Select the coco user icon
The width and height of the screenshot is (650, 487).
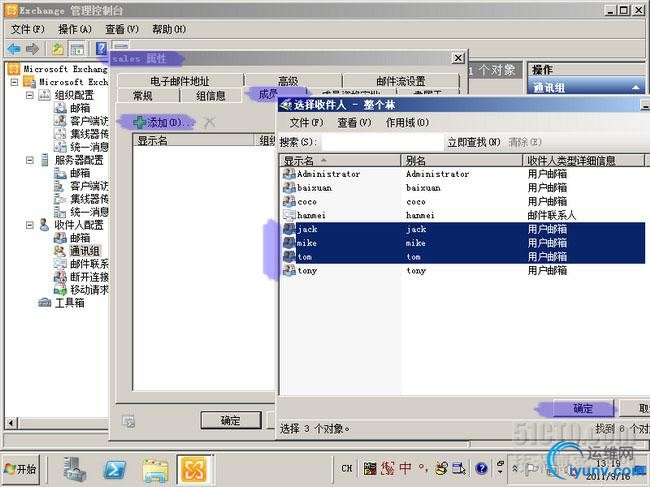pyautogui.click(x=289, y=201)
